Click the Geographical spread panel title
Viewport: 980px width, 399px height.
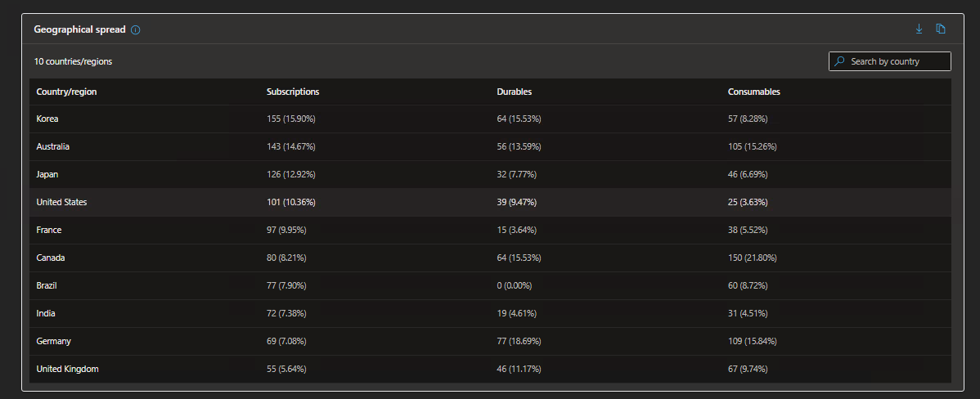tap(80, 29)
